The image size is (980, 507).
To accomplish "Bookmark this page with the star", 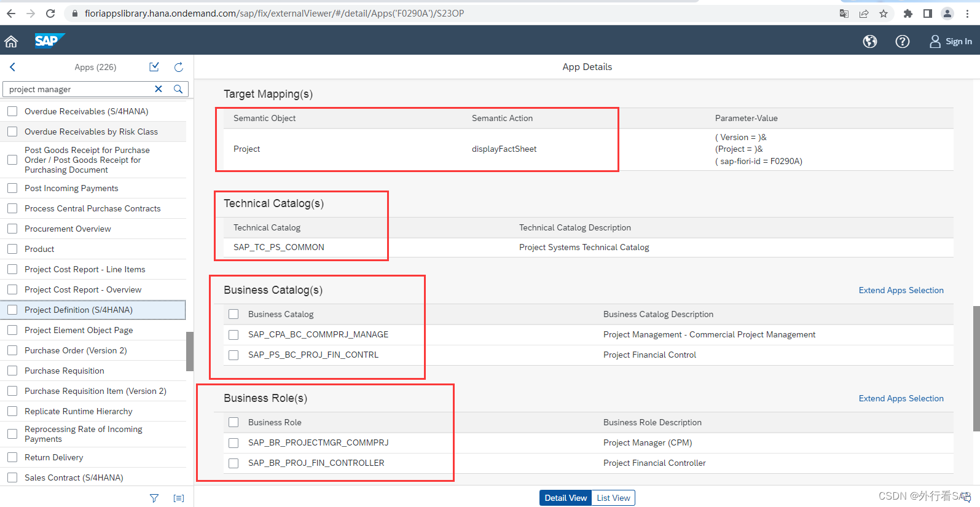I will [884, 14].
